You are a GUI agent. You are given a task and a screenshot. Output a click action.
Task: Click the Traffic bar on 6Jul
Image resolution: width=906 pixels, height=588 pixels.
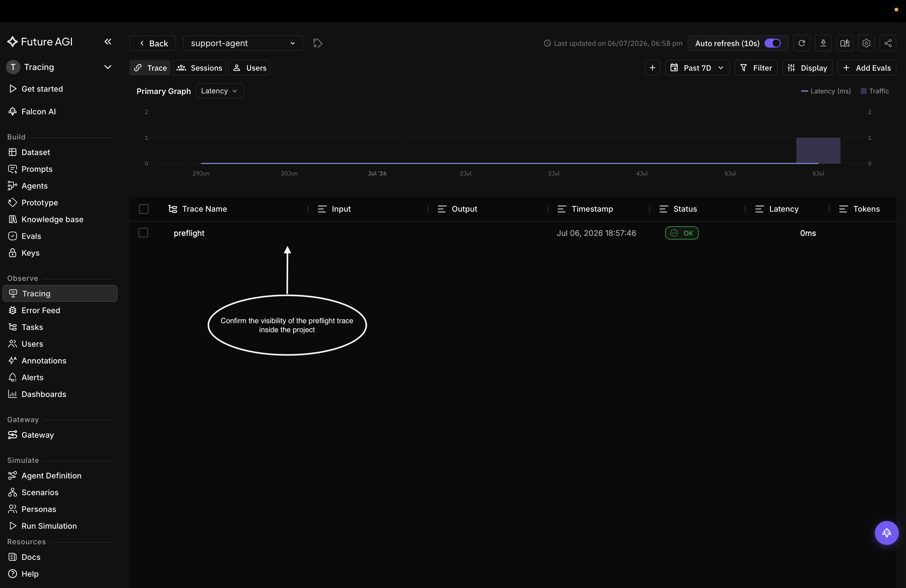(818, 151)
